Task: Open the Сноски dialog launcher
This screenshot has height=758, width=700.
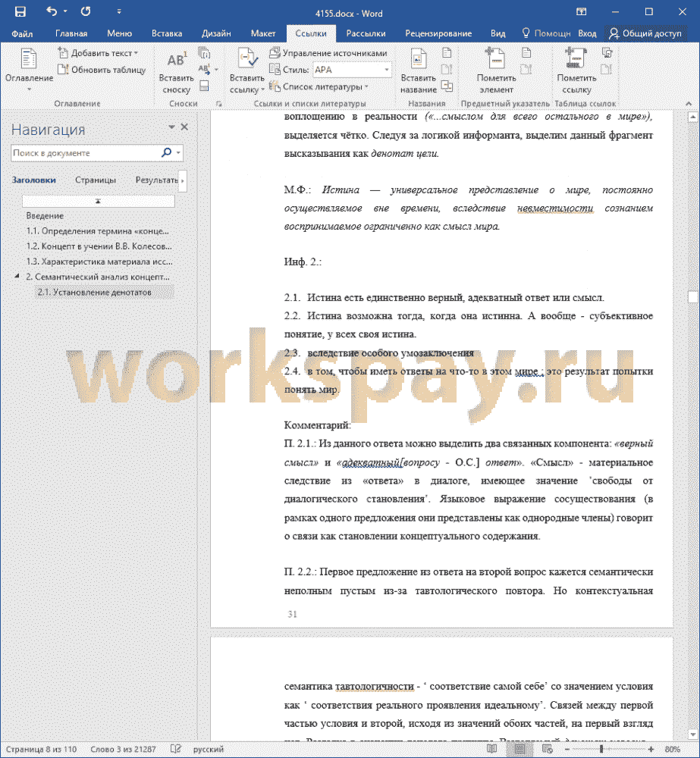Action: [x=219, y=104]
